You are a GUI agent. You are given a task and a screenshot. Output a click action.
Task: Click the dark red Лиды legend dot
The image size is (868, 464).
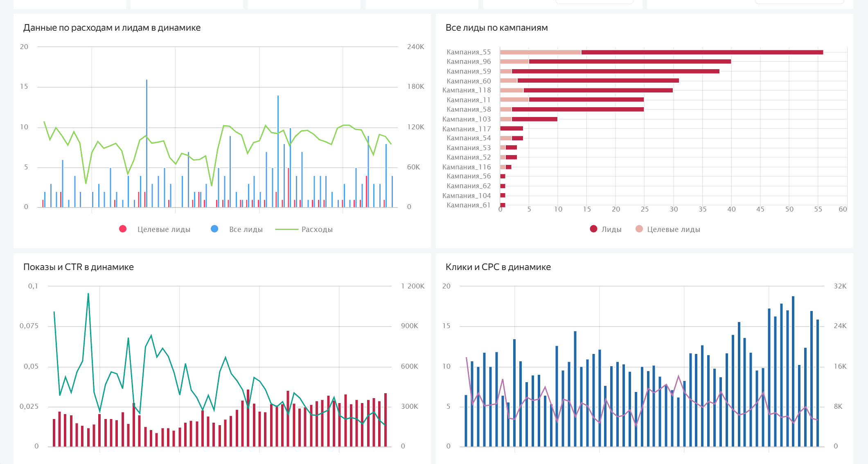[593, 229]
